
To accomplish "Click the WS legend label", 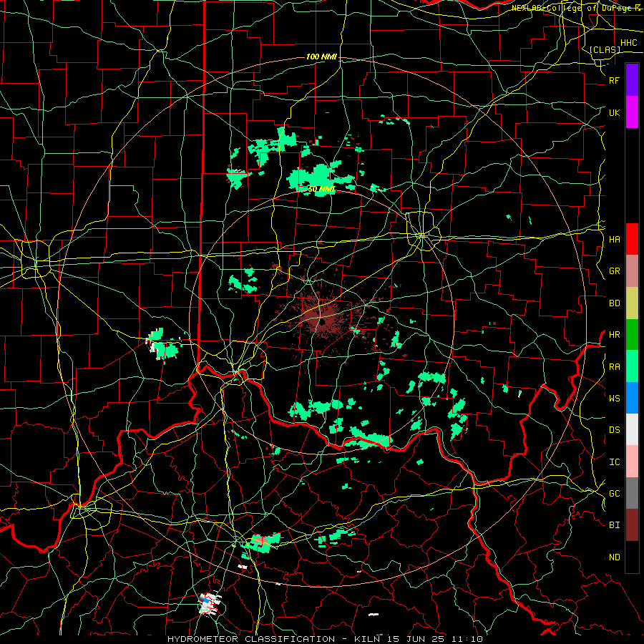I will click(614, 399).
